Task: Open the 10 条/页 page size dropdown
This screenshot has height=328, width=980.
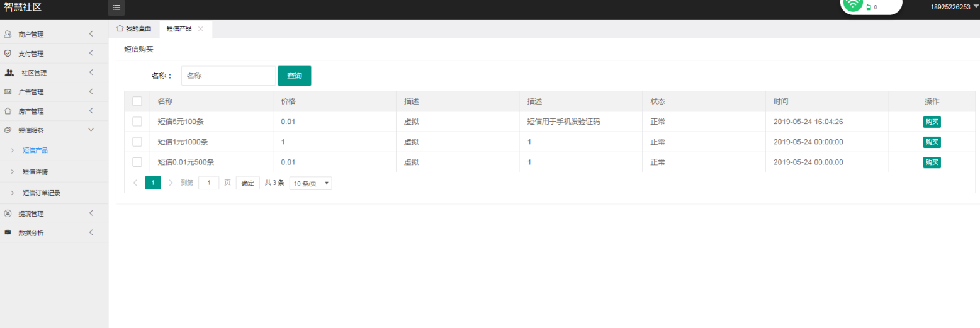Action: coord(310,183)
